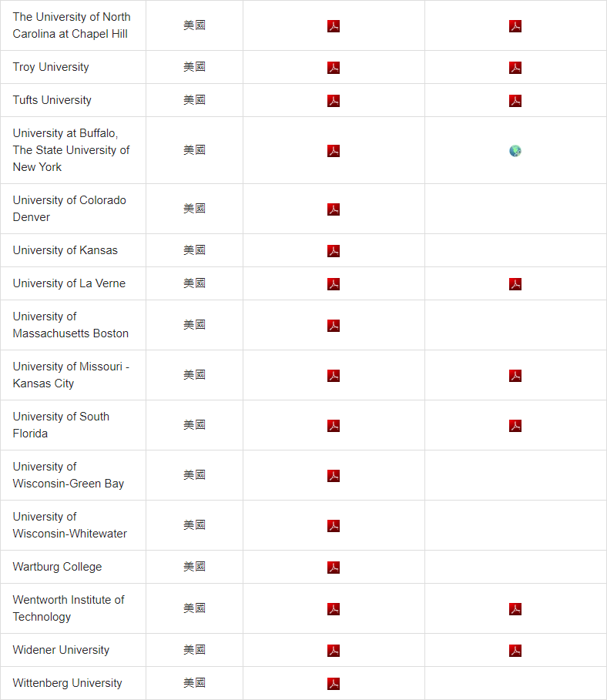Open UNC Chapel Hill second-column PDF
Screen dimensions: 607x700
(515, 26)
